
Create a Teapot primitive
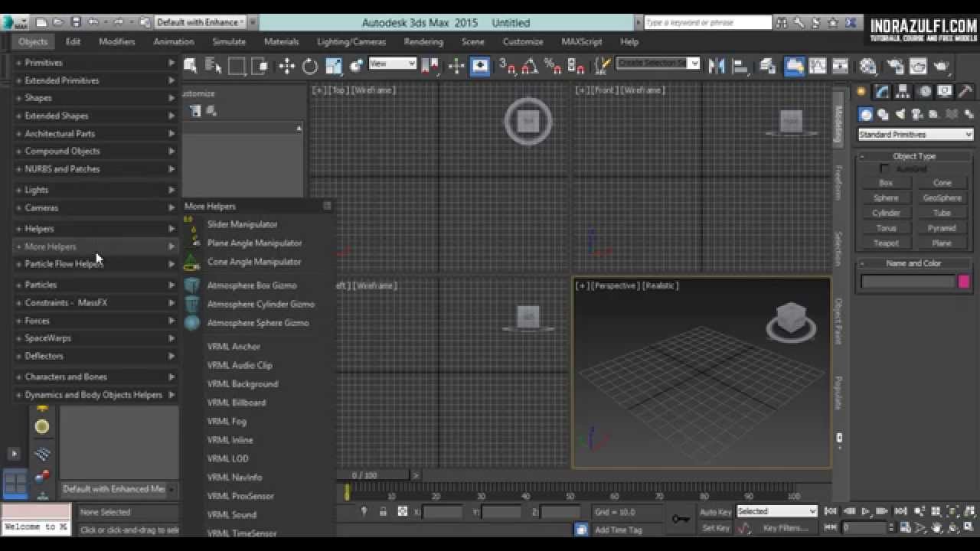coord(886,243)
